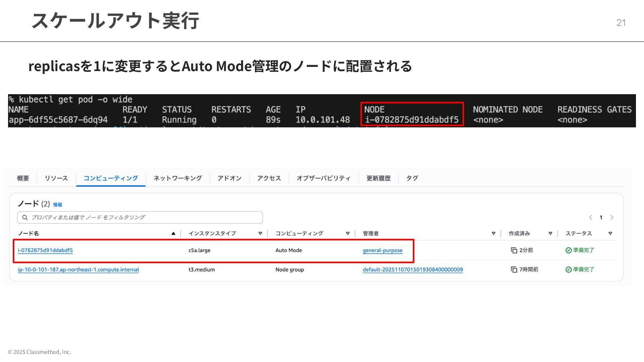Viewport: 644px width, 362px height.
Task: Open コンピューティング column sort dropdown
Action: click(348, 233)
